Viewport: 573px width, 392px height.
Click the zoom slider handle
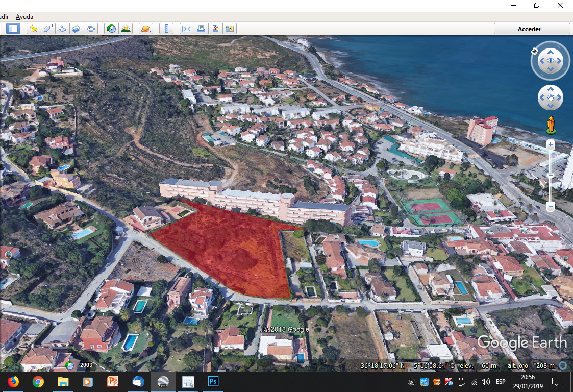(551, 176)
